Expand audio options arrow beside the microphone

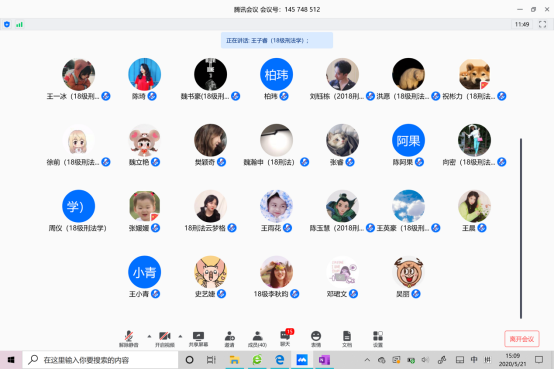[x=149, y=336]
